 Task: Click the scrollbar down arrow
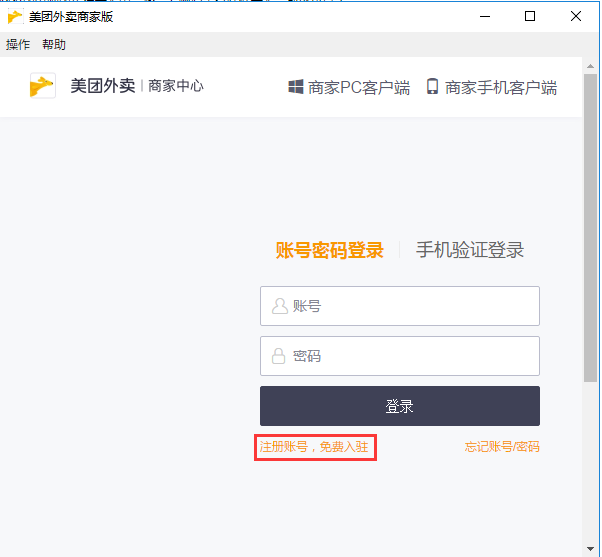click(590, 549)
